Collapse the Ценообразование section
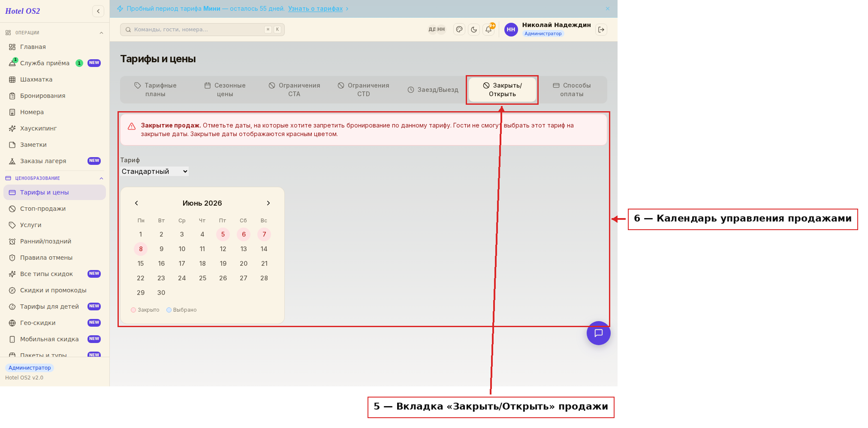Viewport: 868px width, 428px height. click(x=54, y=178)
